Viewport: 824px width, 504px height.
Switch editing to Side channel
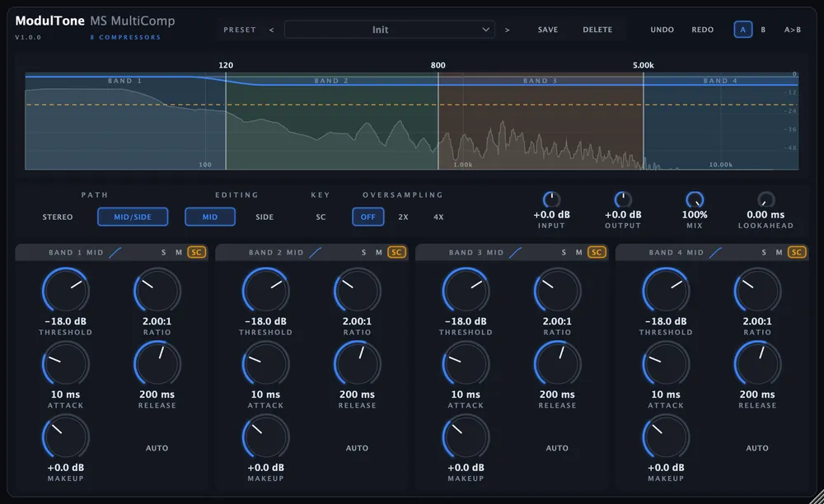click(x=265, y=217)
